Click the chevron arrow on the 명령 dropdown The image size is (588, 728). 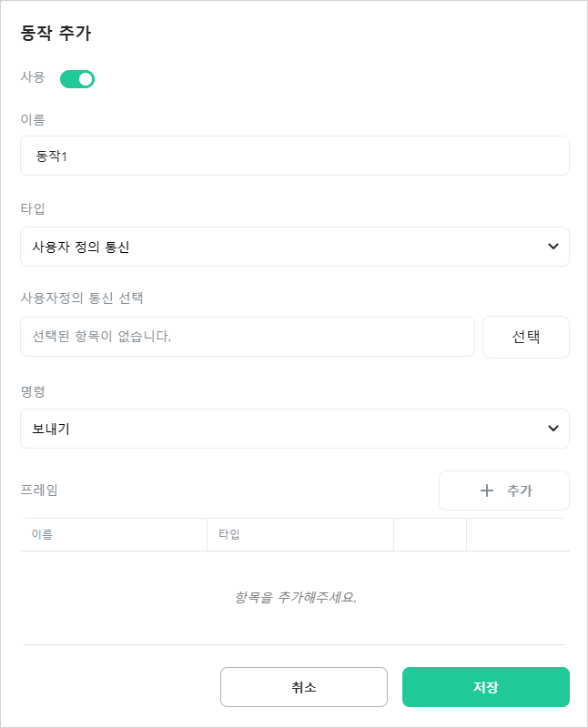tap(553, 429)
